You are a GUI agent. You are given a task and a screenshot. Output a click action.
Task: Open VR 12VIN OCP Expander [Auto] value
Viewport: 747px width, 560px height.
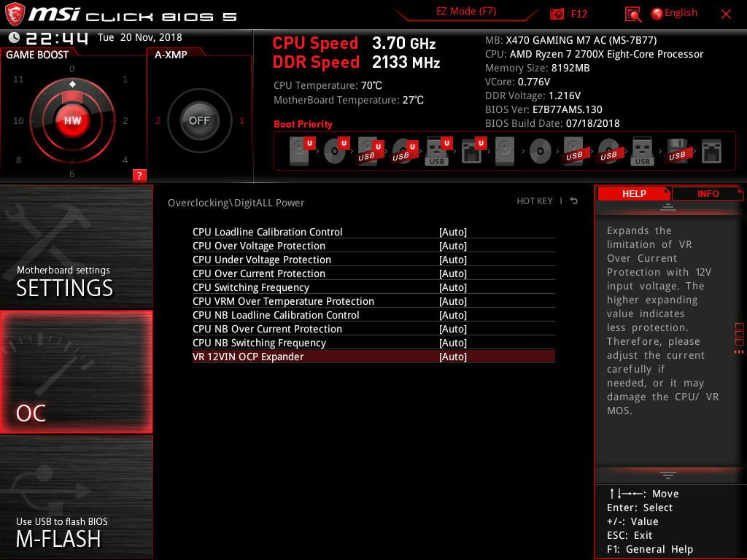point(453,356)
